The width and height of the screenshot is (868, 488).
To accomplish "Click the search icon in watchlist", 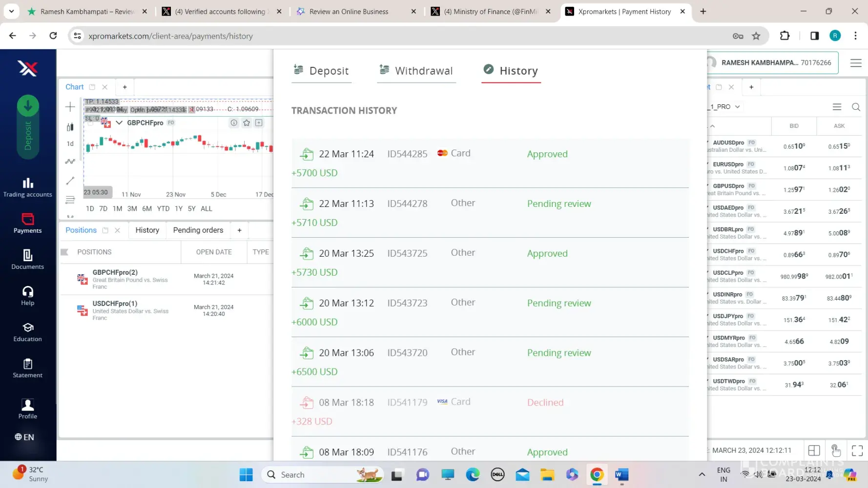I will [x=856, y=107].
